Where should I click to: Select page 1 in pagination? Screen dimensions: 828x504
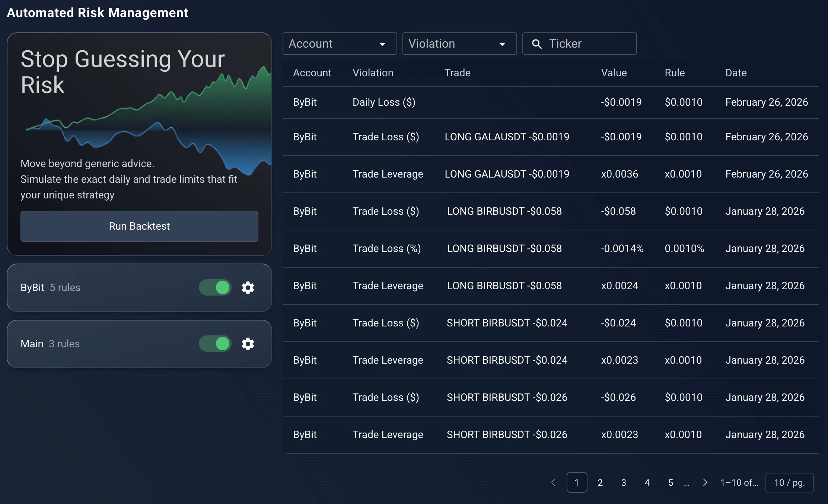click(x=577, y=482)
